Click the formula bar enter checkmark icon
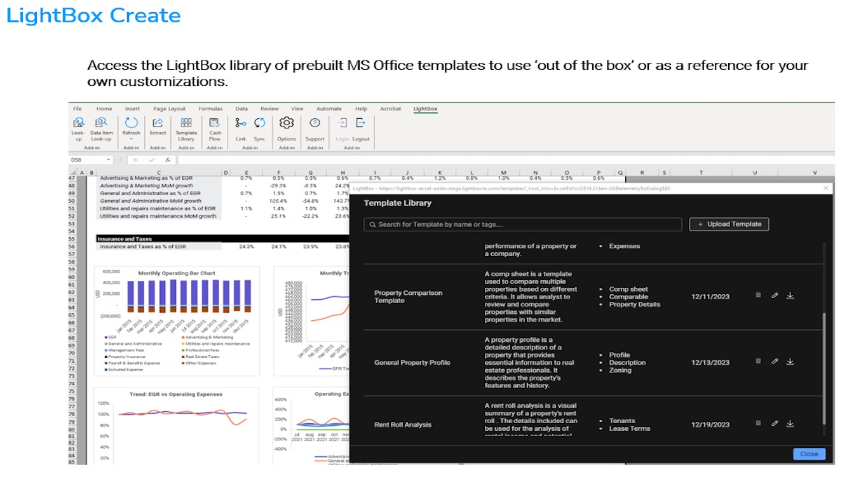868x488 pixels. click(151, 160)
